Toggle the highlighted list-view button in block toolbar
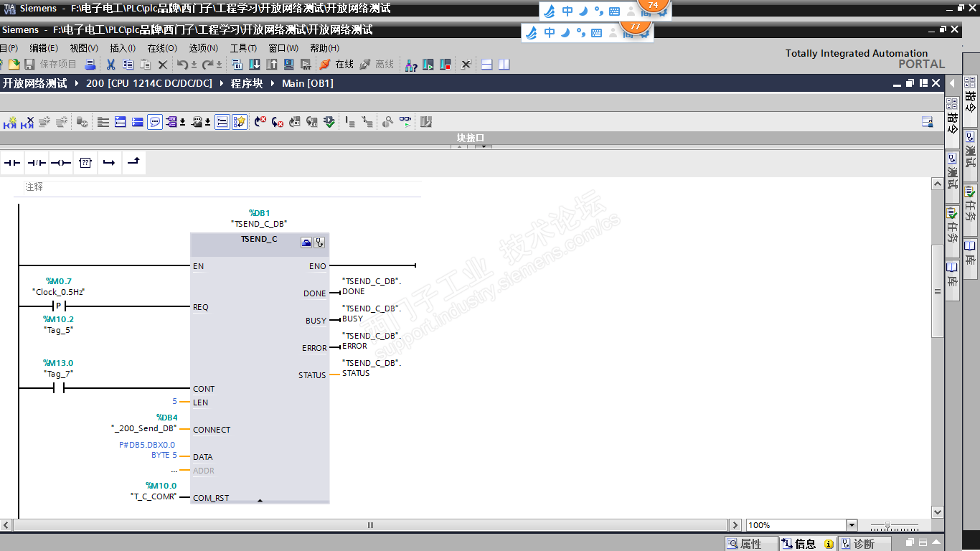 coord(223,122)
